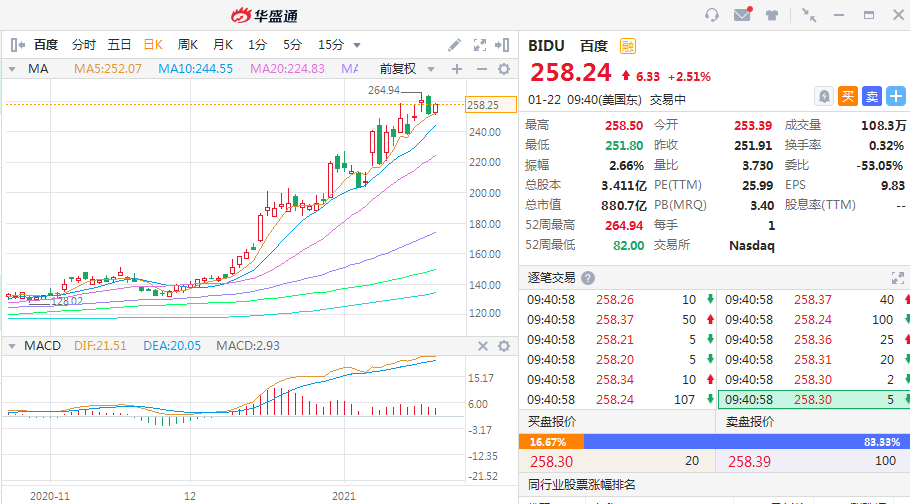The image size is (910, 504).
Task: Collapse the left sidebar panel icon
Action: point(17,45)
